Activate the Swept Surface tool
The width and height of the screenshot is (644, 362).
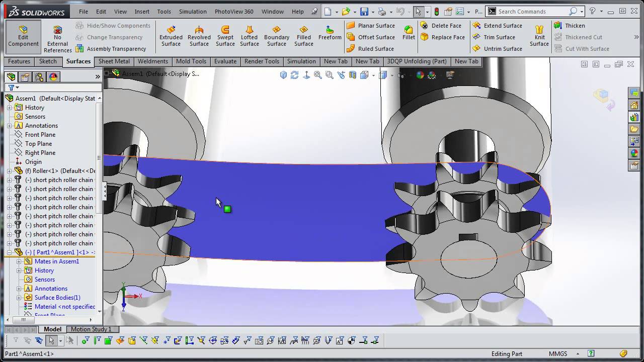pos(225,36)
